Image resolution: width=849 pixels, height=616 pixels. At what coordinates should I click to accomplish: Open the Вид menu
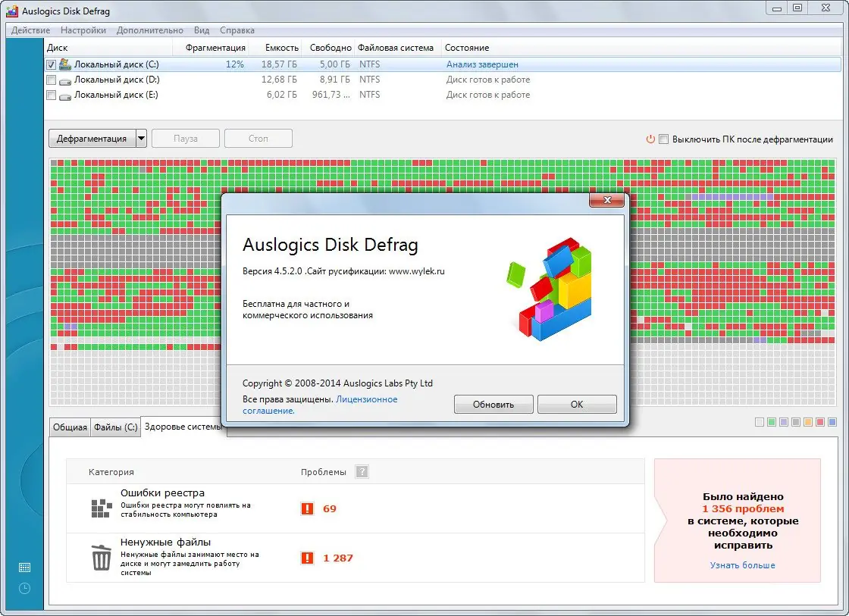click(x=202, y=30)
